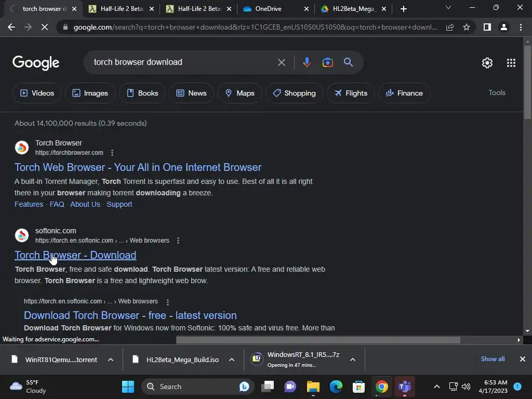Show all downloads

point(493,359)
